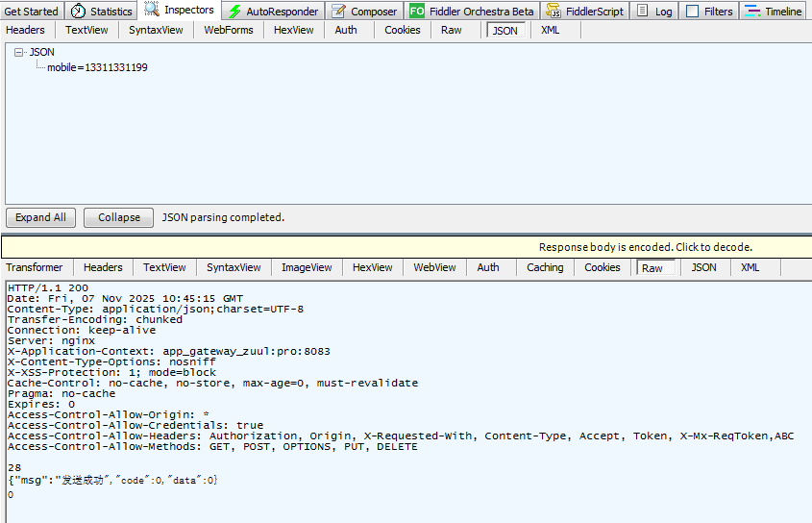Select the mobile=13311331199 tree node

97,67
